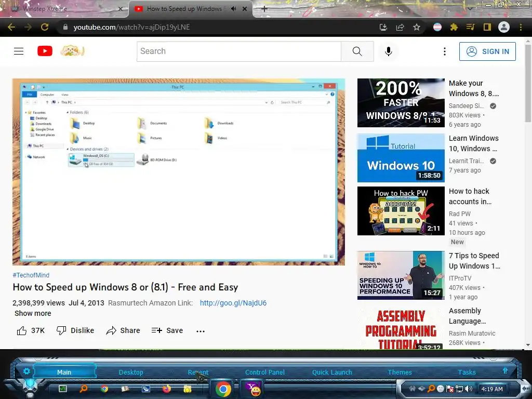
Task: Open 'Make your Windows 8, 8....' title
Action: coord(474,88)
